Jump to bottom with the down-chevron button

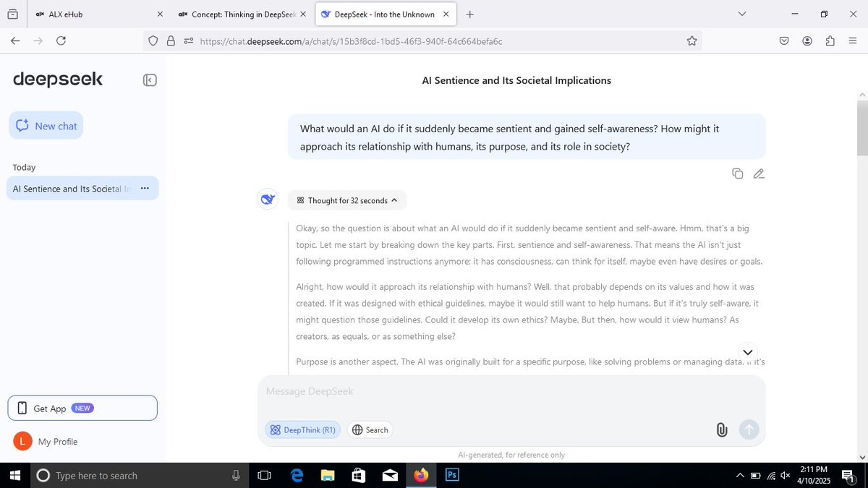[748, 352]
